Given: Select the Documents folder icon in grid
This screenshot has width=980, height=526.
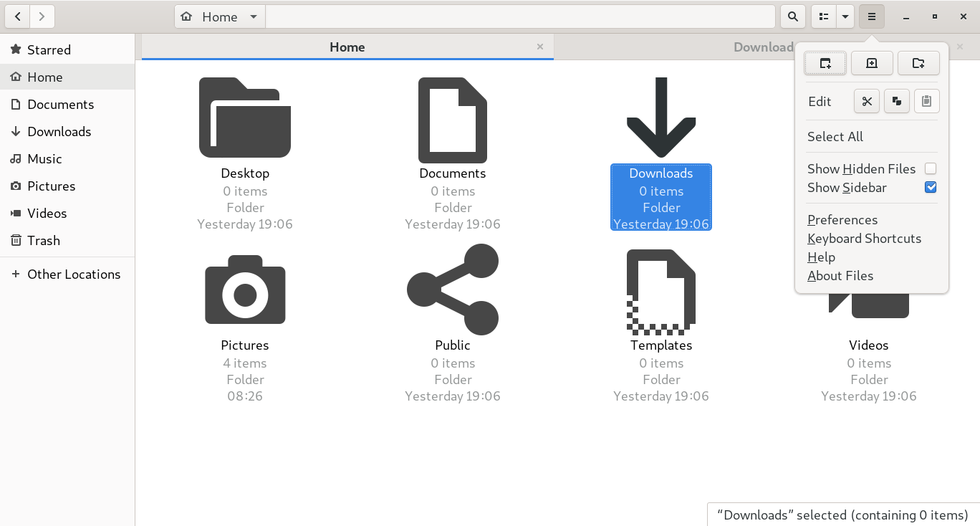Looking at the screenshot, I should tap(453, 120).
